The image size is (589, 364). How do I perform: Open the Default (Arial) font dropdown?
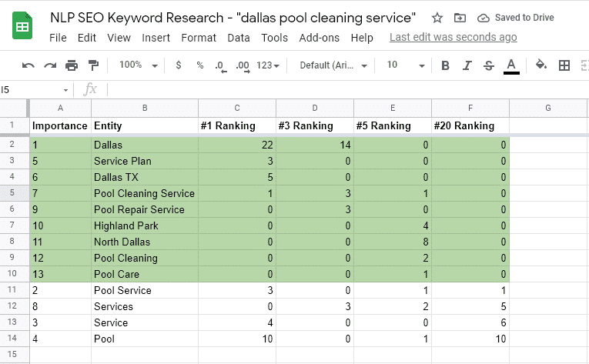333,65
